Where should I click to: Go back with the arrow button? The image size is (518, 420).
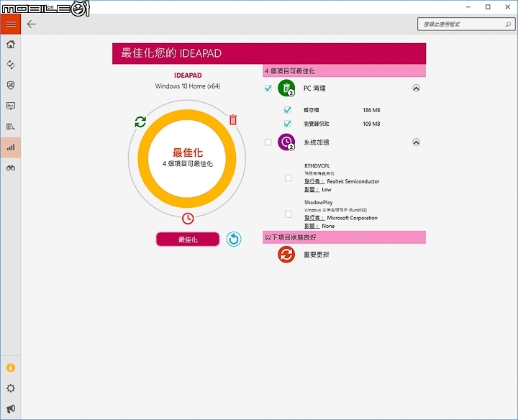[x=32, y=24]
